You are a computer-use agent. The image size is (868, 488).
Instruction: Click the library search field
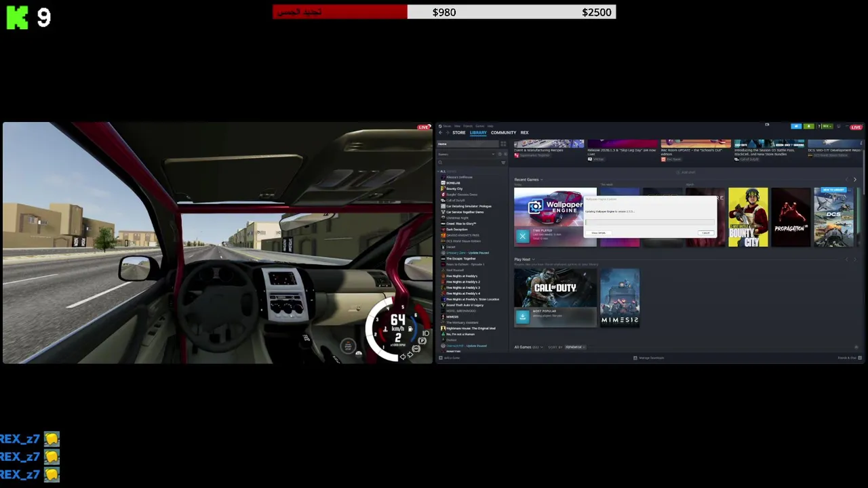tap(469, 163)
